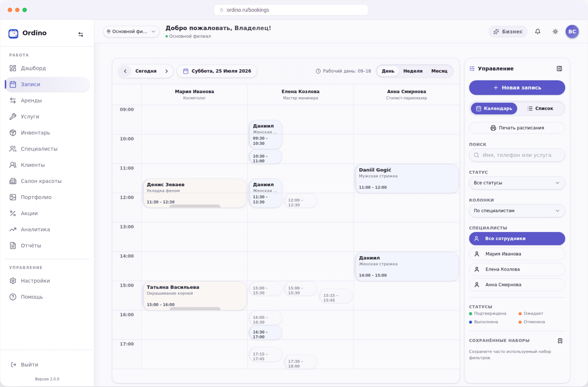Select Все сотрудники filter
Viewport: 588px width, 387px height.
(517, 239)
